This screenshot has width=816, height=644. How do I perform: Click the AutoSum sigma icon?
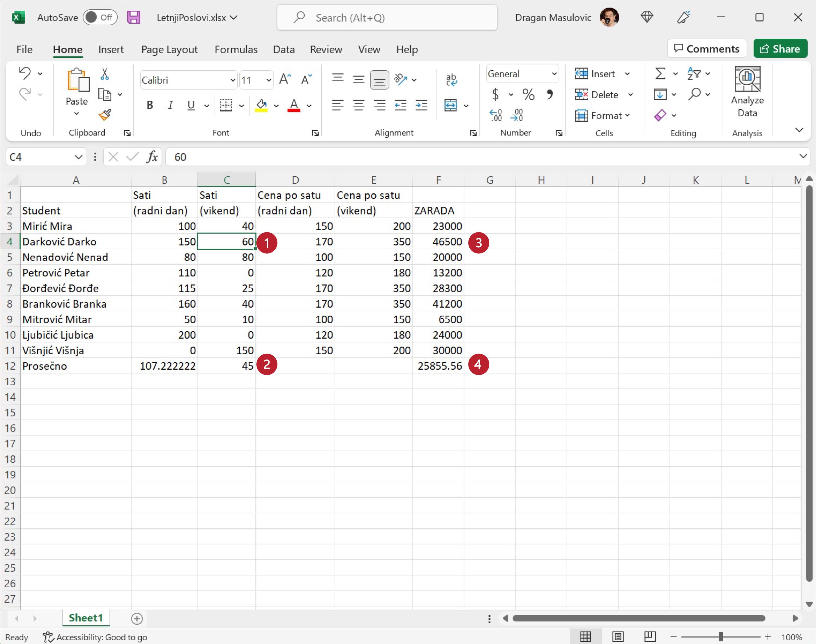point(660,74)
